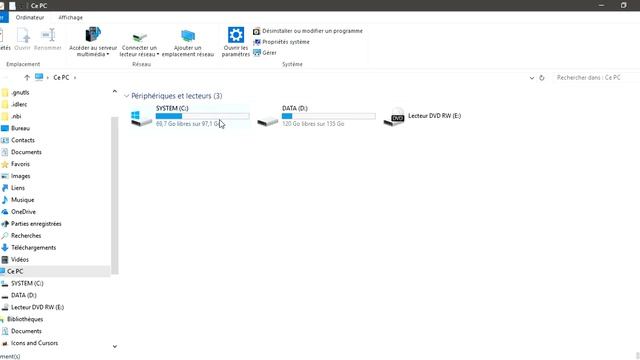This screenshot has height=360, width=640.
Task: Click the Téléchargements arrow icon in sidebar
Action: [5, 248]
